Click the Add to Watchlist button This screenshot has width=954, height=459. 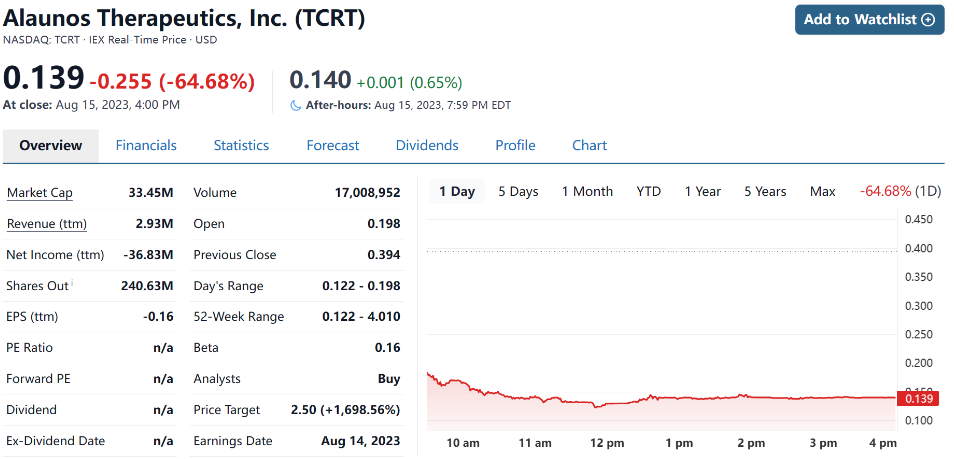point(869,20)
